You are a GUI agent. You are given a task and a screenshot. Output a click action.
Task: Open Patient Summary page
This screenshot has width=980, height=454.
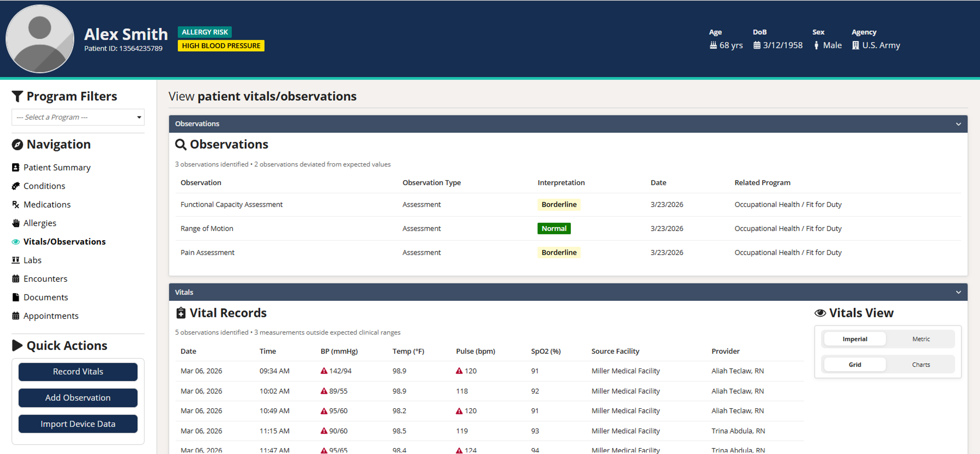pos(57,168)
